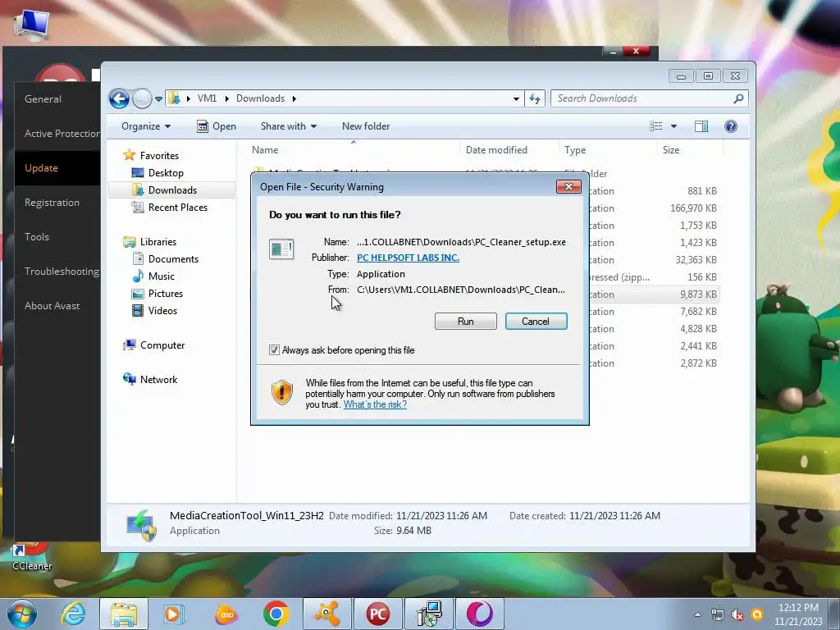Screen dimensions: 840x630
Task: Select Computer in navigation pane
Action: (162, 345)
